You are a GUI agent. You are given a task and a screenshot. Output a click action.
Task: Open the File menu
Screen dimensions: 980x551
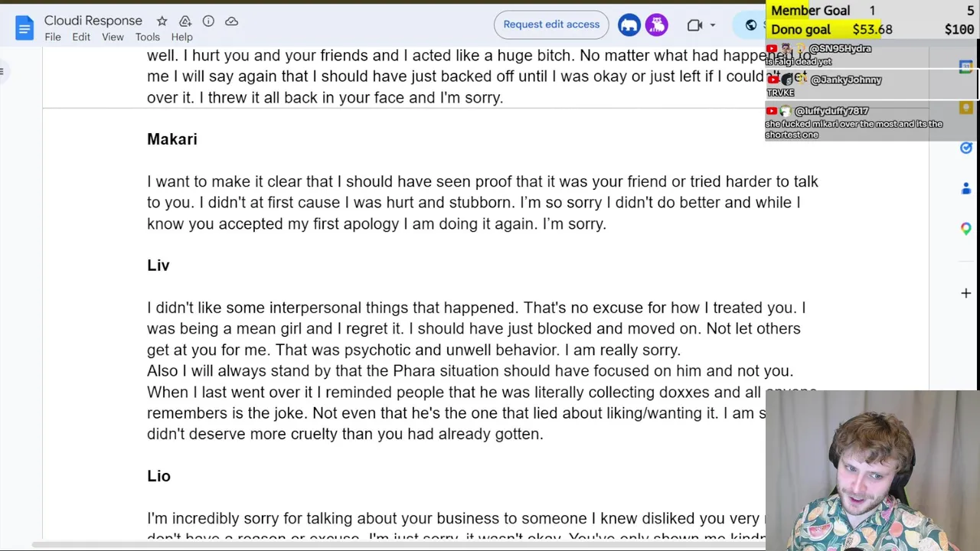[x=53, y=37]
